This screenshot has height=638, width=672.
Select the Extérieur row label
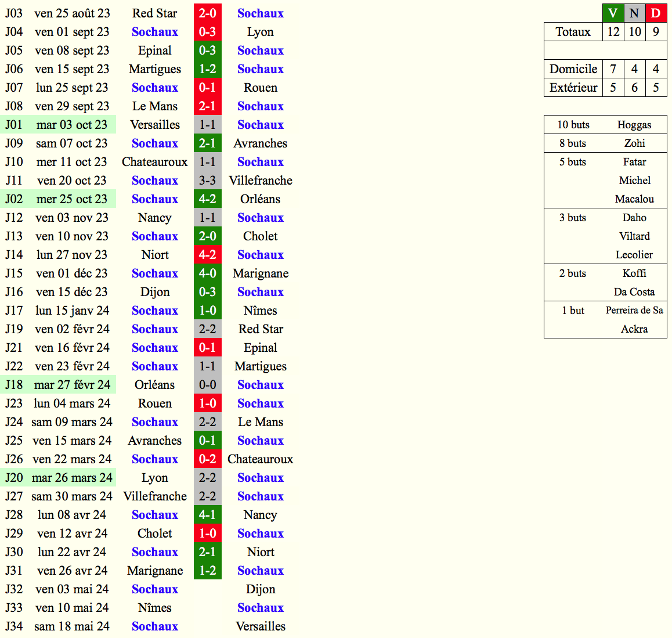coord(573,88)
